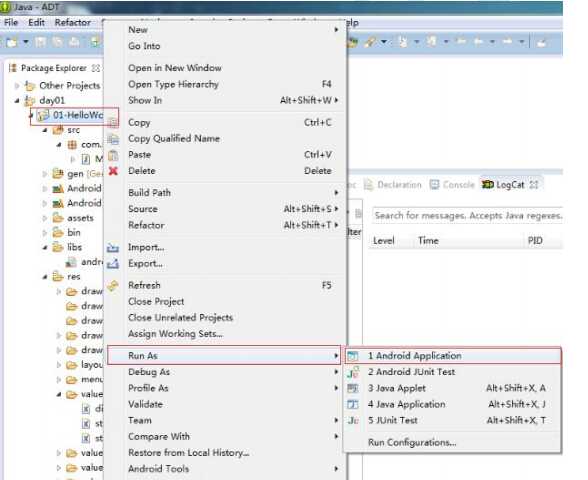Image resolution: width=588 pixels, height=480 pixels.
Task: Click the Java ADT application title icon
Action: pos(5,7)
